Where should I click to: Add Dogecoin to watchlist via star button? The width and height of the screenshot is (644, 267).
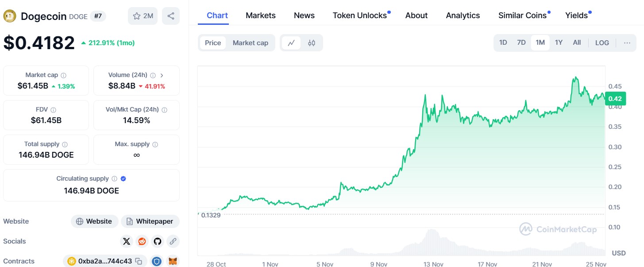click(143, 16)
